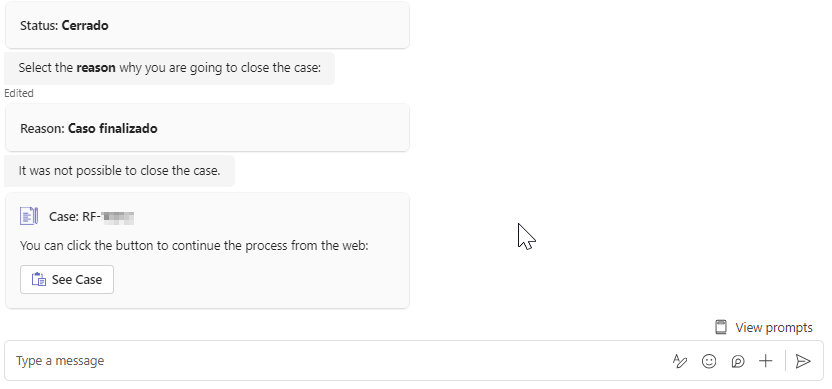Select the Status: Cerrado card
Viewport: 832px width, 389px height.
[207, 25]
